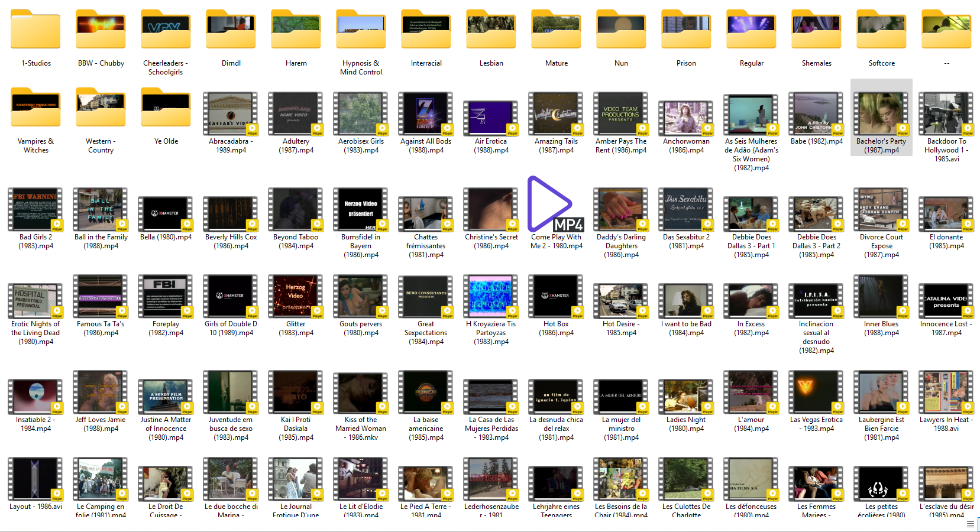This screenshot has height=532, width=980.
Task: Click the "Famous Ta Ta's (1986).mp4" file name
Action: (101, 328)
